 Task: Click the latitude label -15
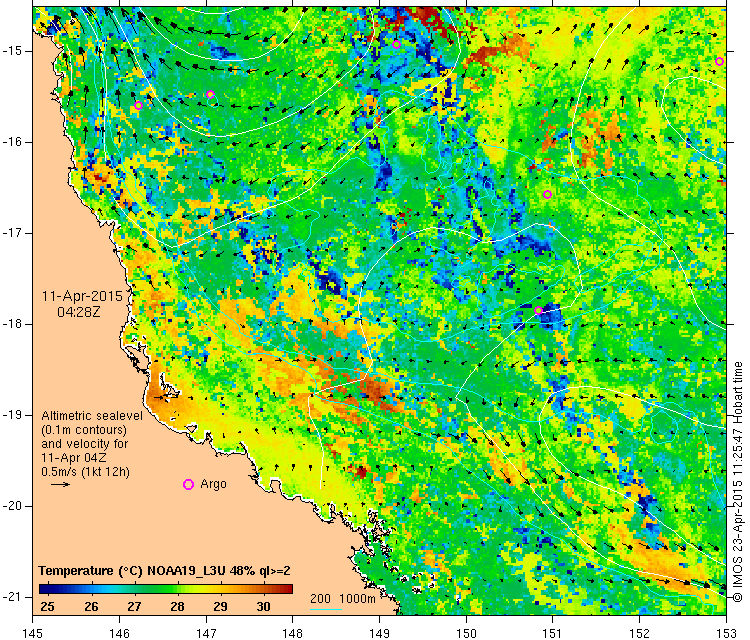[x=11, y=51]
